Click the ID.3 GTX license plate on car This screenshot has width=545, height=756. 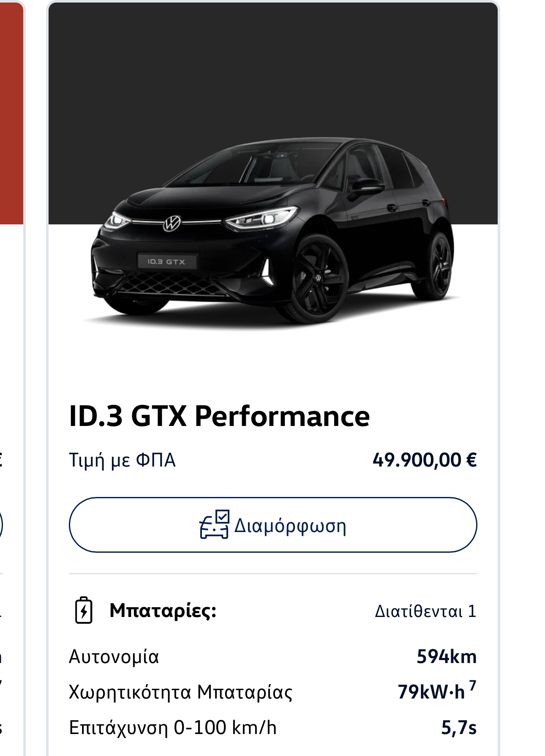167,262
